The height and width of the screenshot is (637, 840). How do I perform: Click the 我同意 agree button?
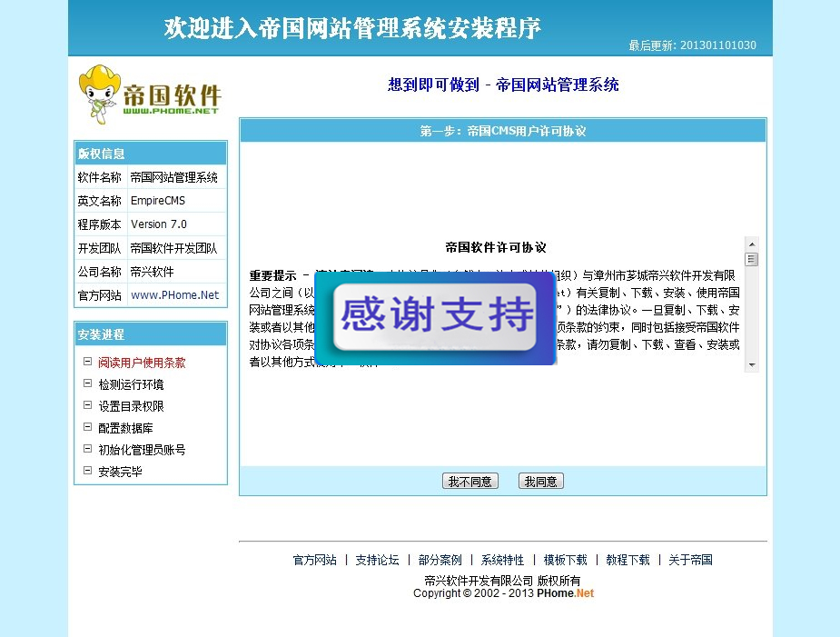point(540,481)
